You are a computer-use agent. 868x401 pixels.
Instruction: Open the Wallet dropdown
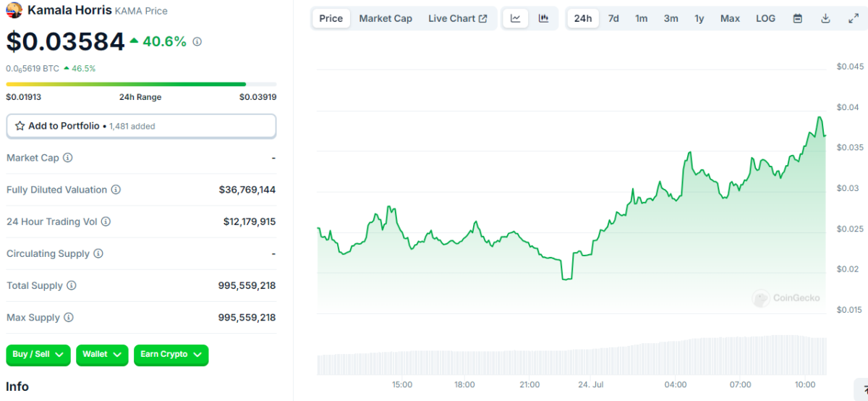(102, 355)
